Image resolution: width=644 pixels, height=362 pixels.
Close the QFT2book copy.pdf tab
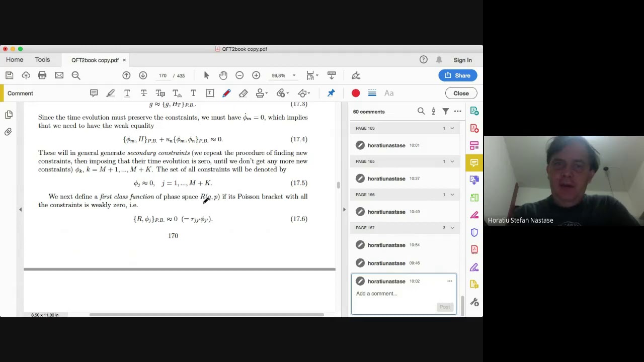[124, 60]
